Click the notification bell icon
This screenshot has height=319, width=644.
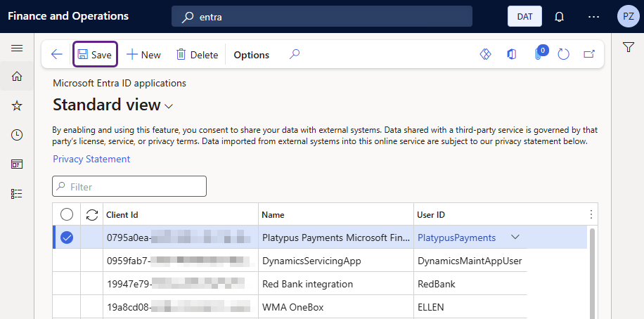(560, 16)
